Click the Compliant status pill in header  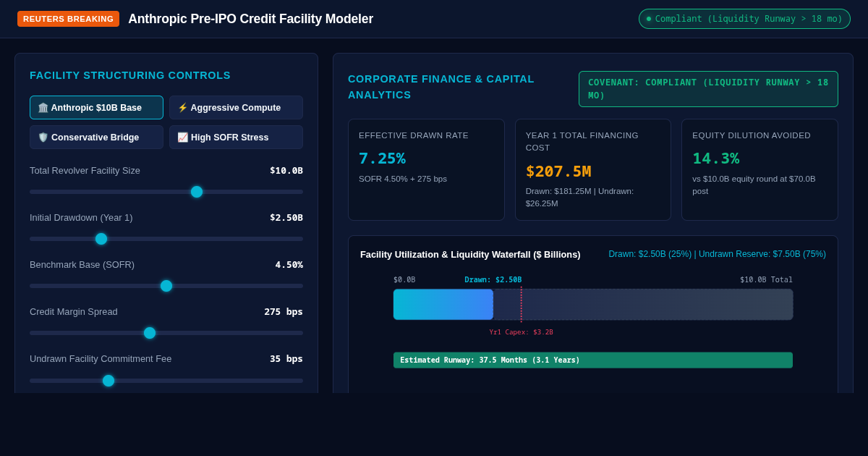(x=744, y=19)
